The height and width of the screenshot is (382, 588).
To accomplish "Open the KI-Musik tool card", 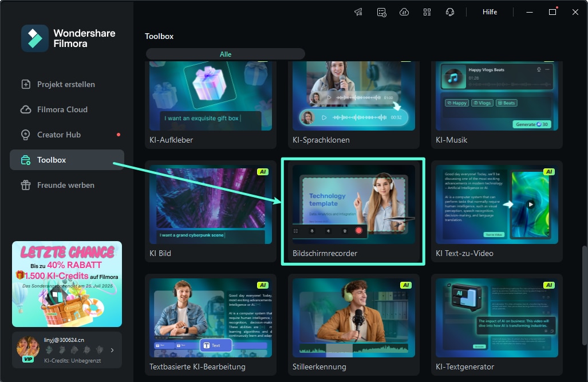I will [497, 105].
